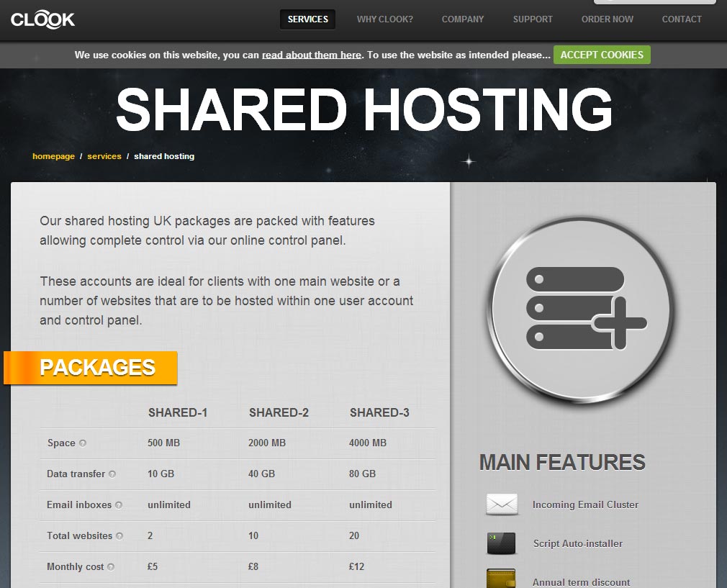This screenshot has width=727, height=588.
Task: Click the '2000 MB' space value
Action: click(267, 443)
